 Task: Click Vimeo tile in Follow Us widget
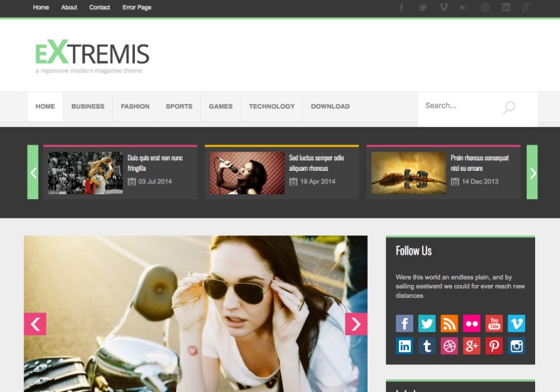517,323
